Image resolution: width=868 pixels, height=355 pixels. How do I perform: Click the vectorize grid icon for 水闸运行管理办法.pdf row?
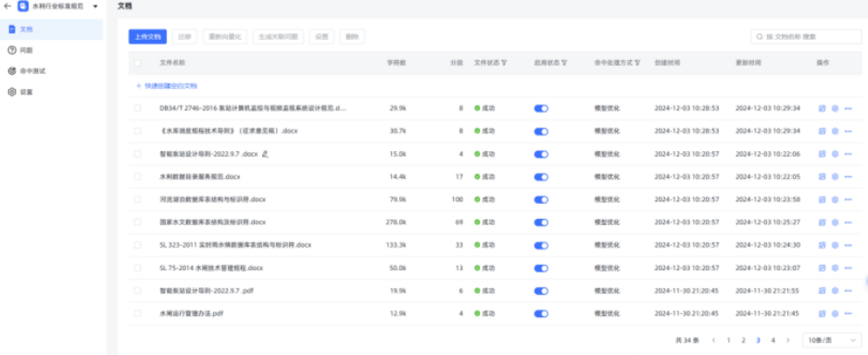823,313
